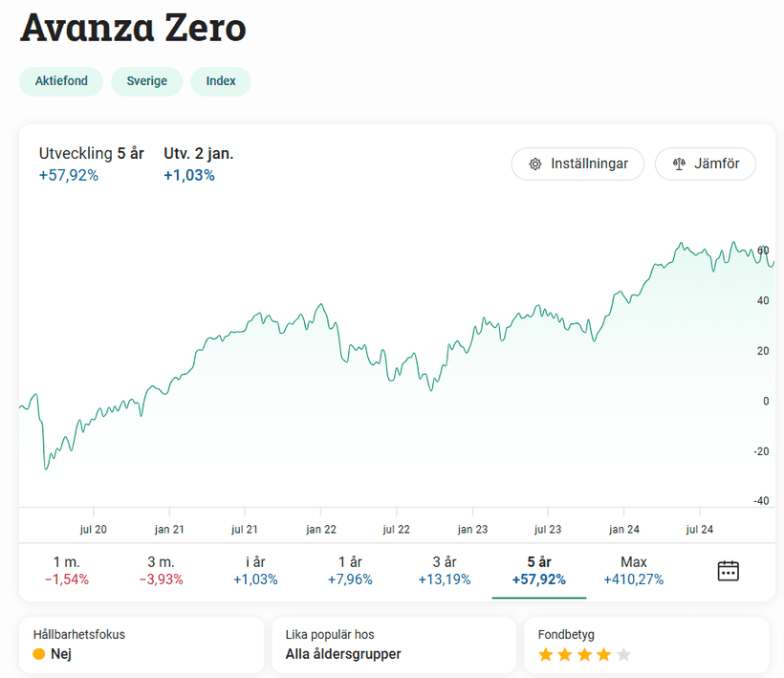Click the scales icon in Jämför
This screenshot has width=784, height=678.
coord(680,164)
